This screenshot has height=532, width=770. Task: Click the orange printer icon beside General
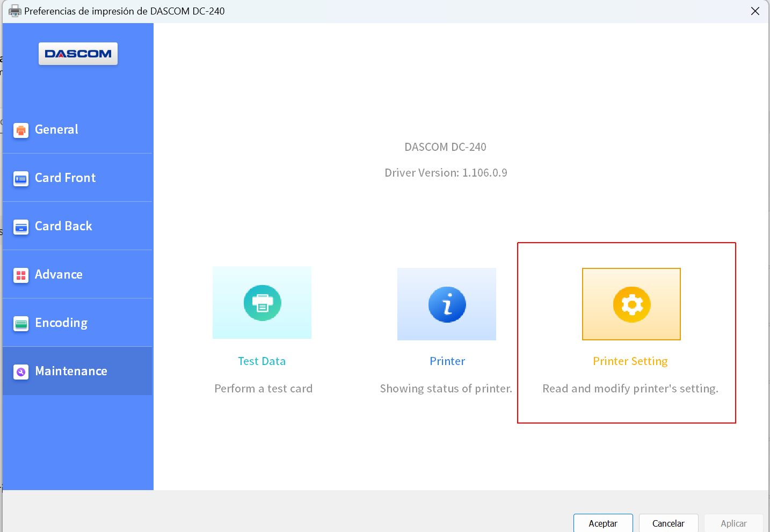click(x=21, y=130)
